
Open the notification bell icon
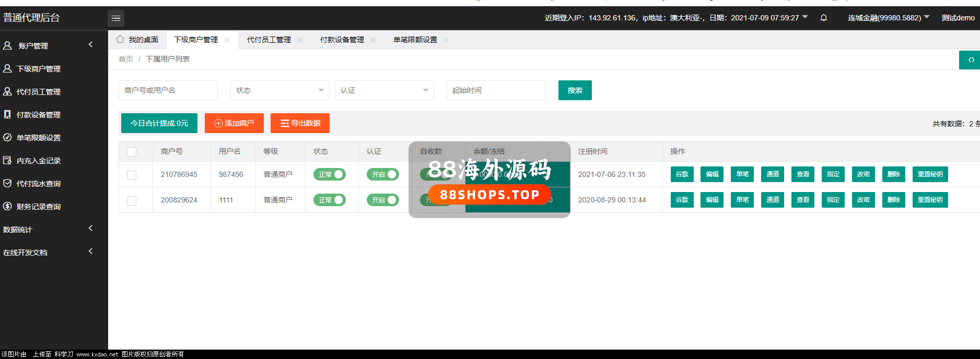pyautogui.click(x=824, y=18)
